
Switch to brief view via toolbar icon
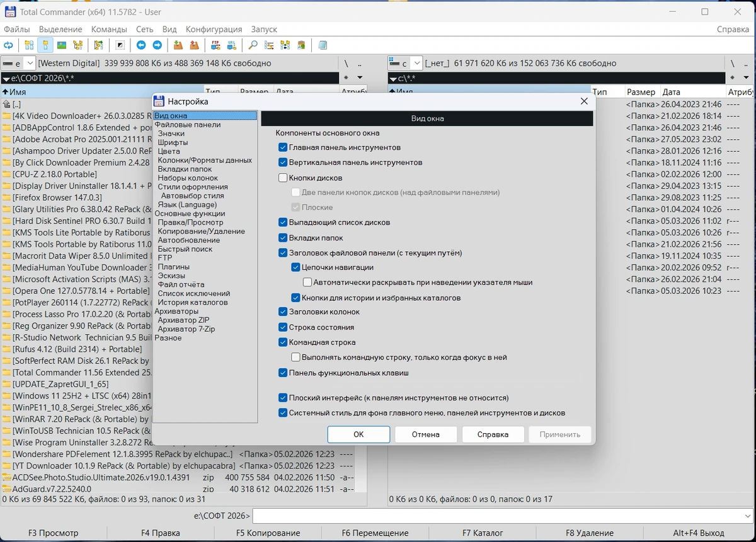[x=29, y=45]
